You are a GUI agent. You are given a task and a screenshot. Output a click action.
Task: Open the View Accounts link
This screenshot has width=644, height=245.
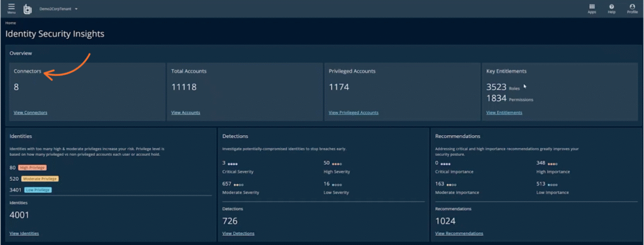186,112
